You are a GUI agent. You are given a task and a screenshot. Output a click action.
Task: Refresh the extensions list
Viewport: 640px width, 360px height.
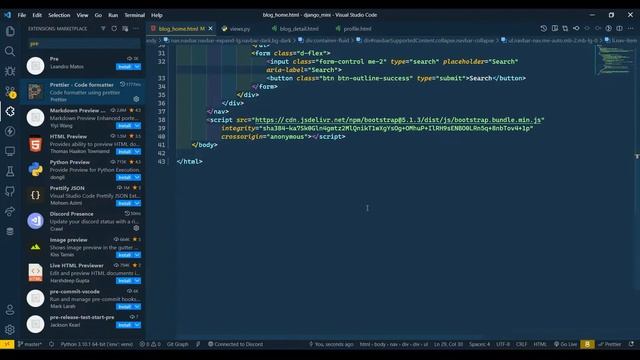(x=114, y=29)
